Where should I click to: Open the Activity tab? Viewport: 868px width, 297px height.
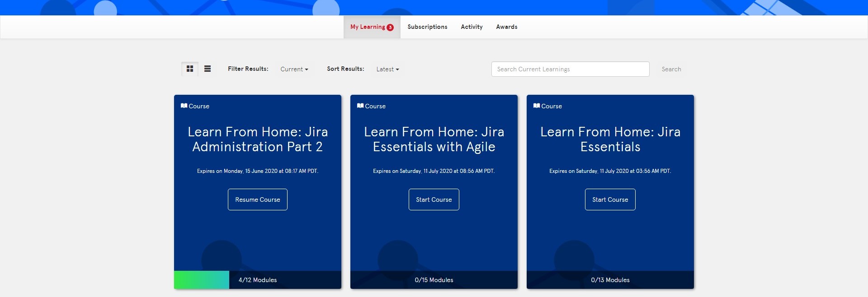coord(472,27)
